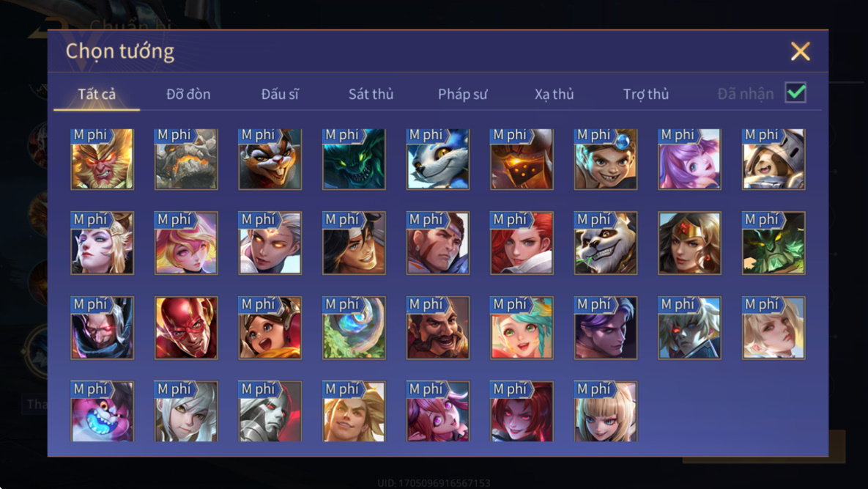Switch to the Xạ thủ tab
The height and width of the screenshot is (489, 868).
(x=554, y=94)
